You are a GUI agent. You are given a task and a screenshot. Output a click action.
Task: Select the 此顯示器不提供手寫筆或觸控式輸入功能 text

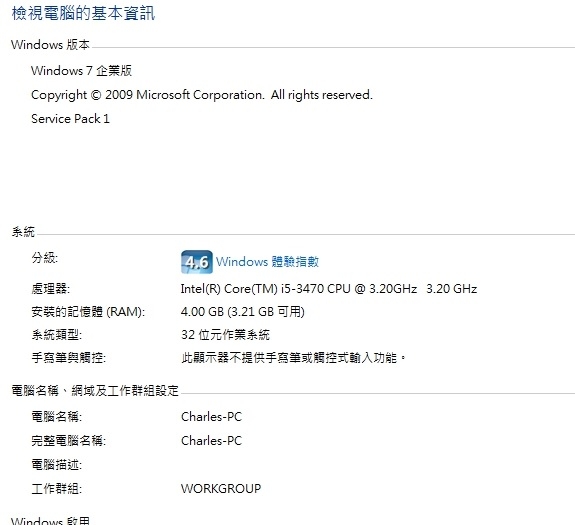point(293,357)
